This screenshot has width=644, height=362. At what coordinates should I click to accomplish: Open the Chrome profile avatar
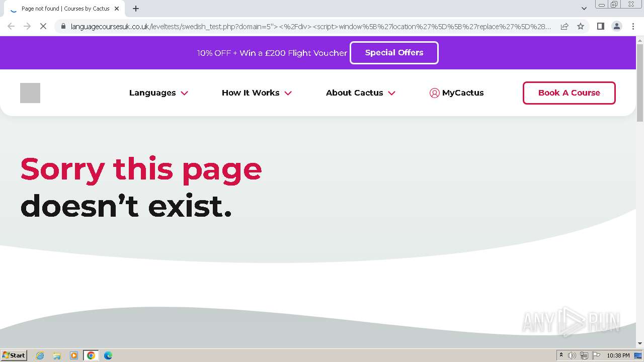point(616,26)
